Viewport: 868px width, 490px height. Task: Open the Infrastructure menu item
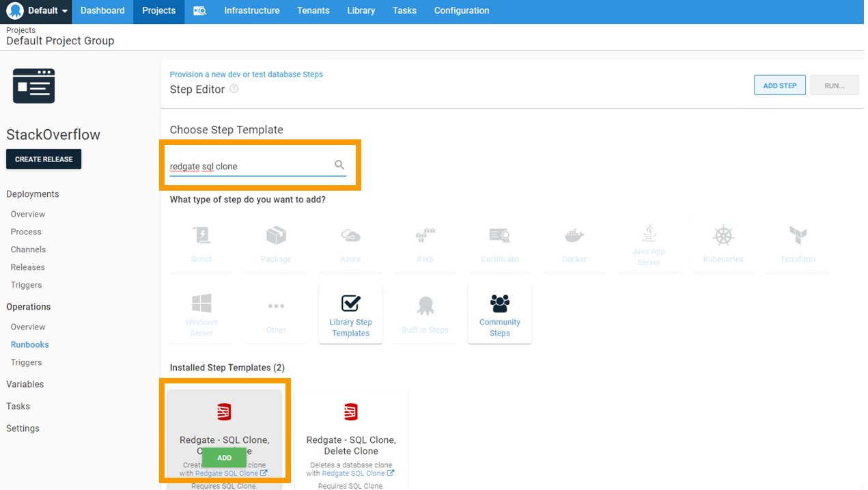(251, 11)
